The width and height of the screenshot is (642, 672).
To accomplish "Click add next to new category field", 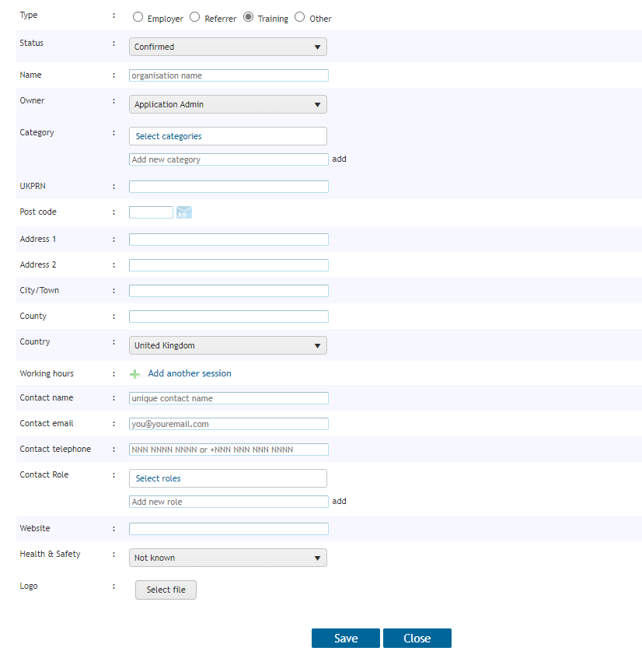I will coord(339,159).
